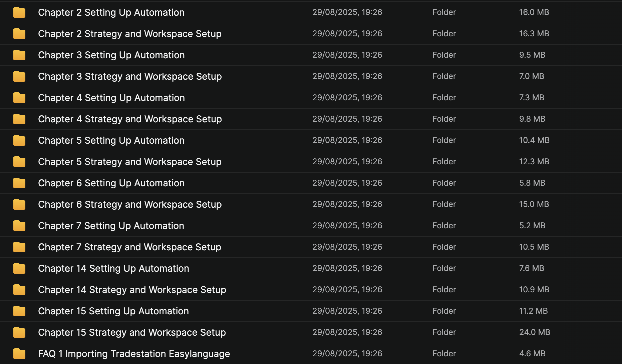Click folder icon for Chapter 3 Strategy and Workspace Setup

click(19, 76)
